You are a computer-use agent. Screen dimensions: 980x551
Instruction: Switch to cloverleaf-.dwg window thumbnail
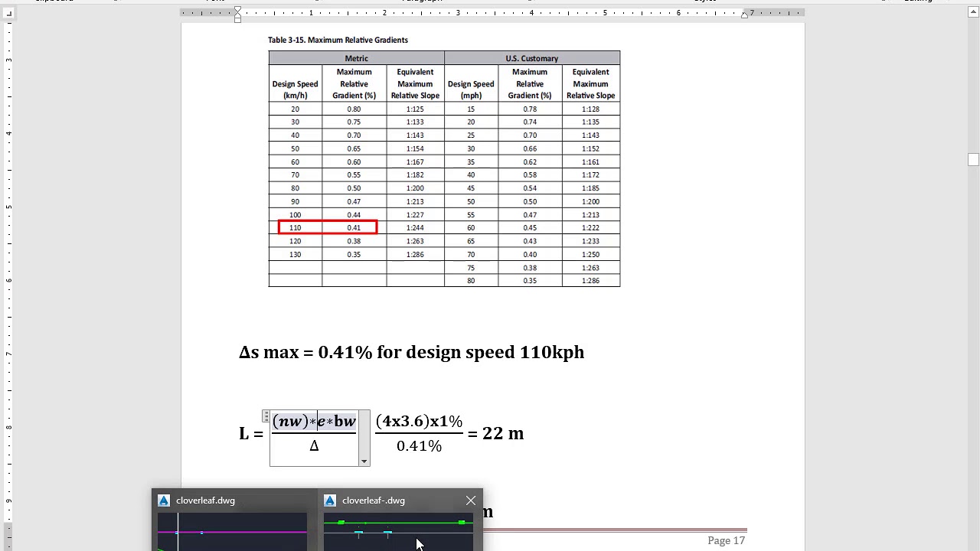tap(398, 532)
